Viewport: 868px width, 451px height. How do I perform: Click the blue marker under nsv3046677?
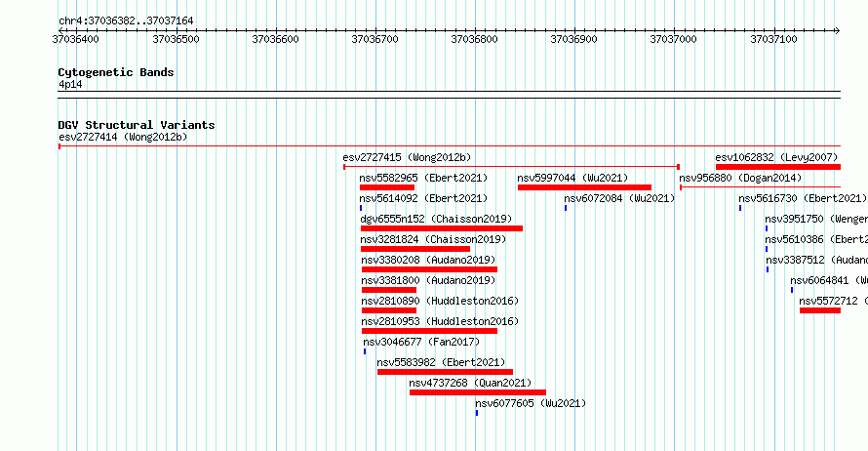point(365,351)
